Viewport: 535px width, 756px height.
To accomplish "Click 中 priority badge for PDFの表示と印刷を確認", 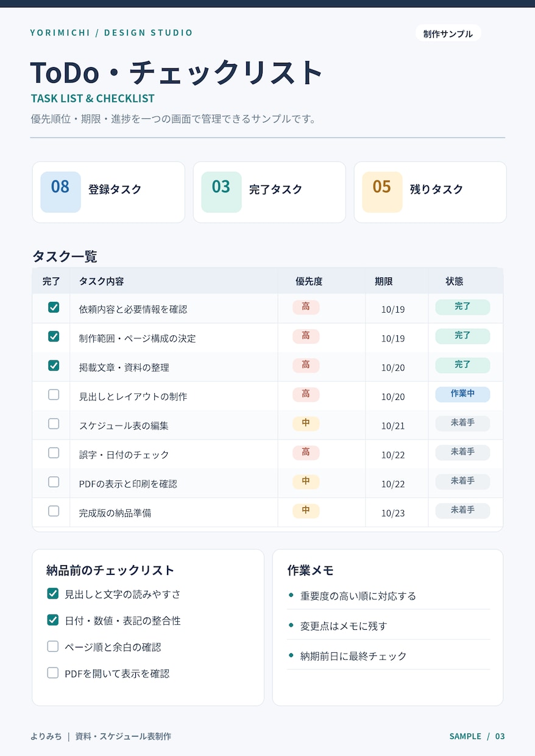I will coord(306,481).
